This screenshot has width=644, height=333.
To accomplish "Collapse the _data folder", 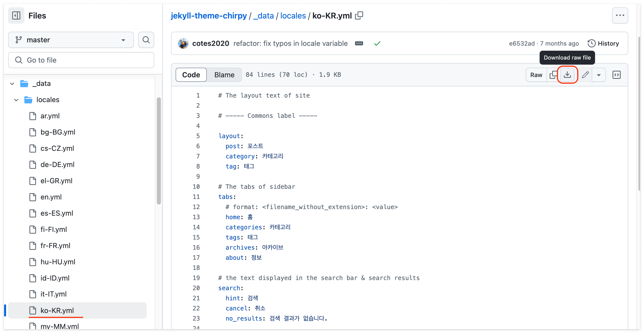I will tap(12, 84).
